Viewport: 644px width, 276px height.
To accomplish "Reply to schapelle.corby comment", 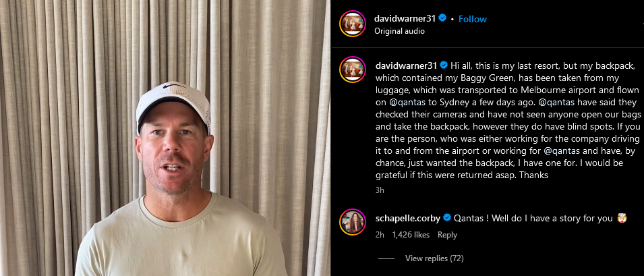I will (x=447, y=235).
